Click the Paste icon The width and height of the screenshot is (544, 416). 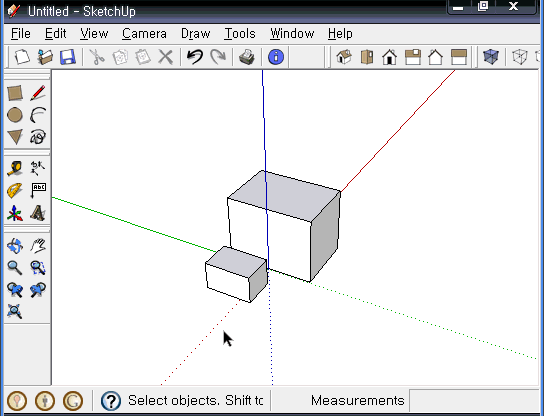coord(143,57)
